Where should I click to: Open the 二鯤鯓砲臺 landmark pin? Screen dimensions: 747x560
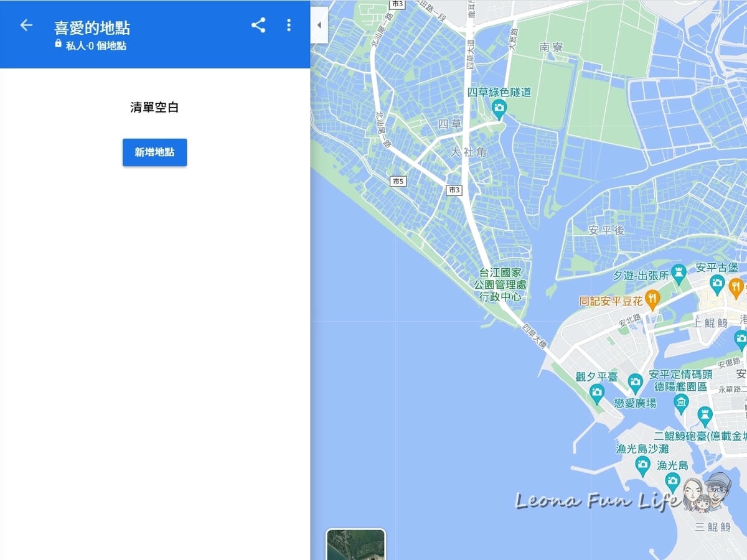705,413
